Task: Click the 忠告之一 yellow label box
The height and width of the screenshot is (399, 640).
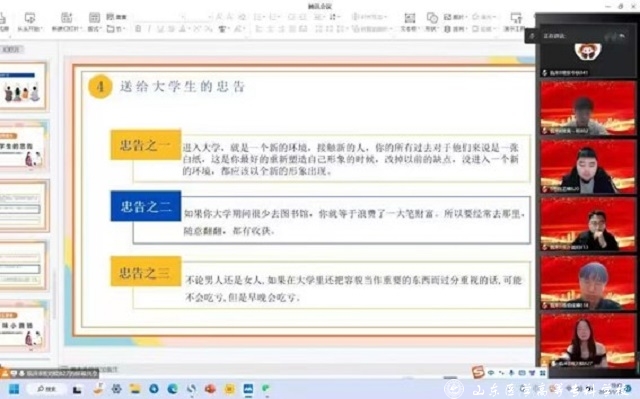Action: [x=146, y=145]
